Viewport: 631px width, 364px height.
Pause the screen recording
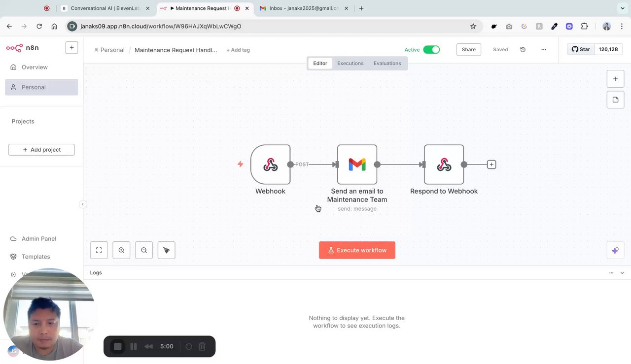(x=134, y=346)
